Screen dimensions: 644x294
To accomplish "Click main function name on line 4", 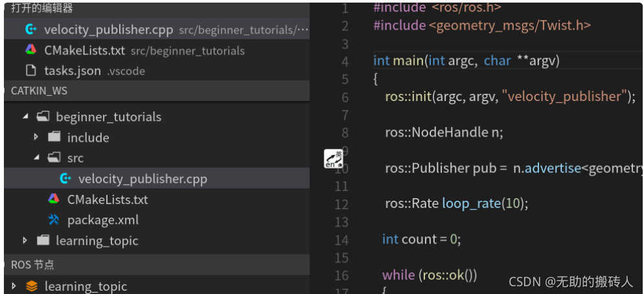I will pyautogui.click(x=408, y=61).
